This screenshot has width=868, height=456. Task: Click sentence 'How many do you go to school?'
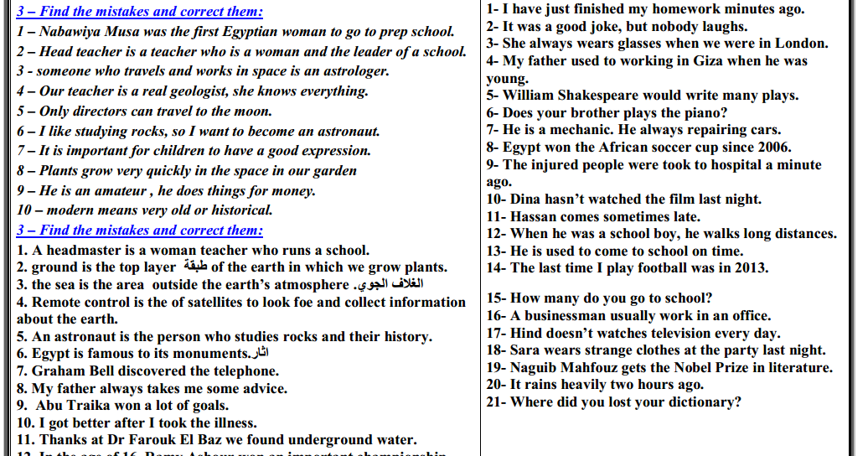pos(600,298)
